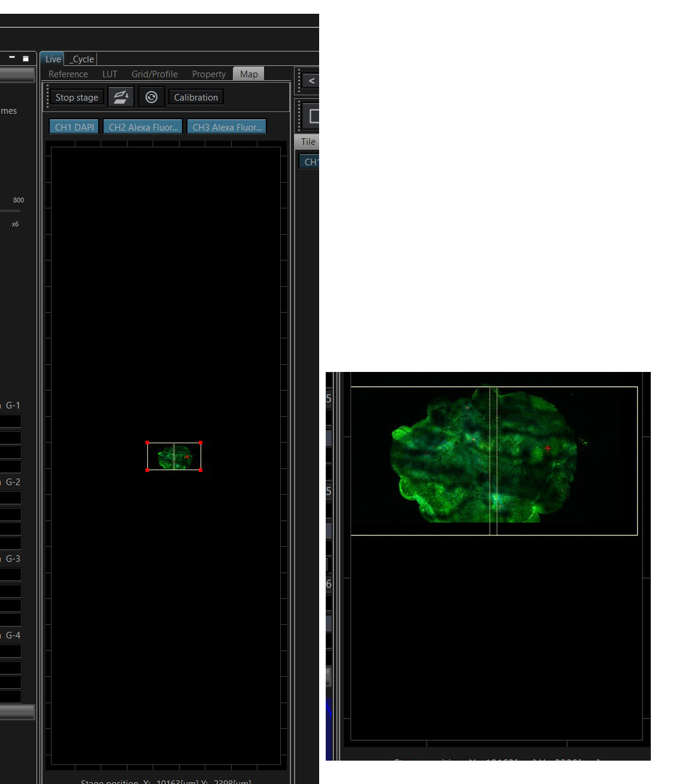Click the dotted grip left of Stop stage
This screenshot has height=784, width=676.
click(47, 97)
